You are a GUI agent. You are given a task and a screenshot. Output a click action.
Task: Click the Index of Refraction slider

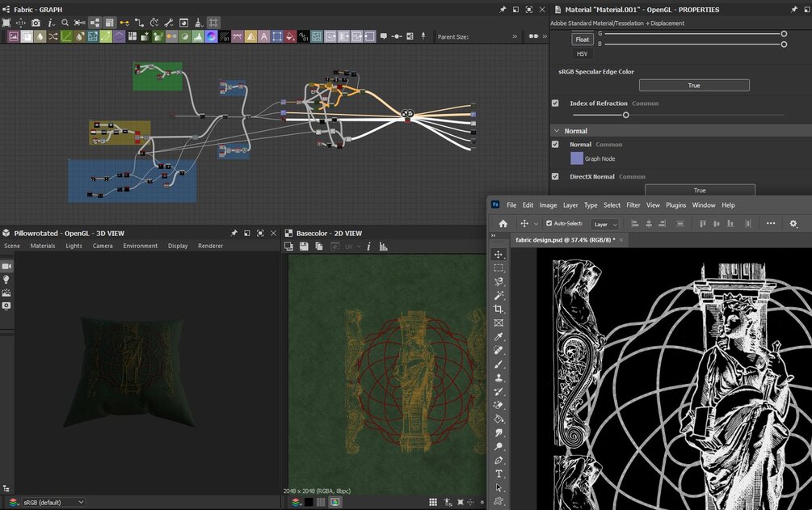625,115
